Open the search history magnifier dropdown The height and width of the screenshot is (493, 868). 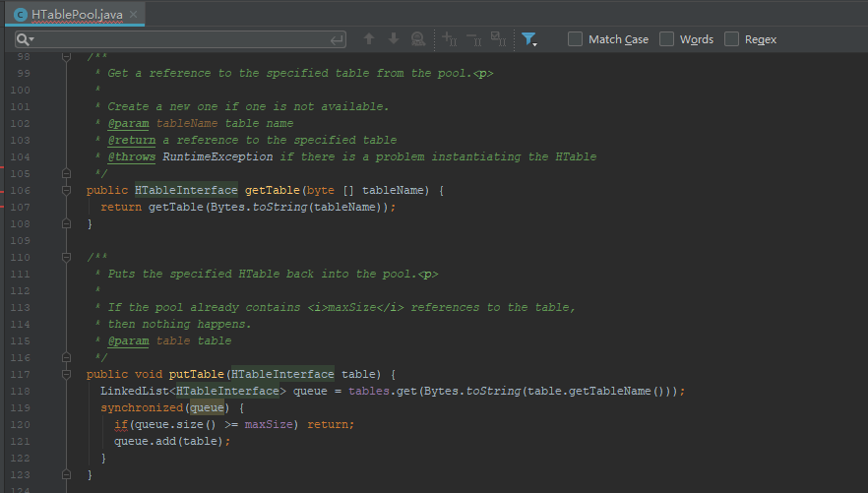(26, 39)
